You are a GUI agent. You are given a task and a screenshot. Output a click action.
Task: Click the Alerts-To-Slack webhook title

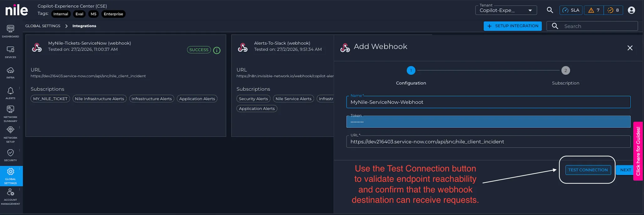282,43
